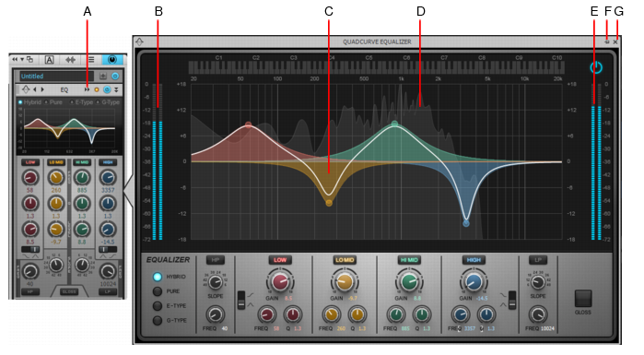Click the LO MID GAIN knob in the fly-out
Viewport: 644px width, 355px height.
pos(345,282)
